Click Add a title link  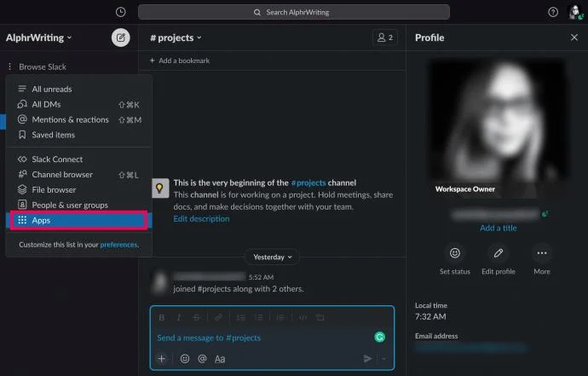[x=499, y=228]
